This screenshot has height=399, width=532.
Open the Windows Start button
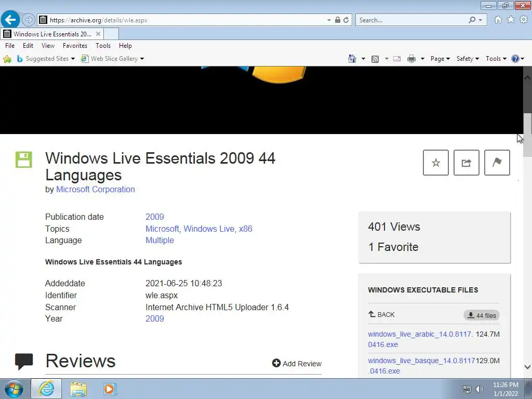point(14,389)
